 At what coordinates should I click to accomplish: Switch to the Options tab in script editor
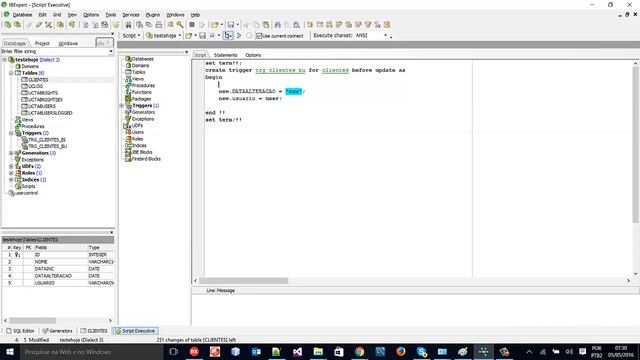coord(253,55)
